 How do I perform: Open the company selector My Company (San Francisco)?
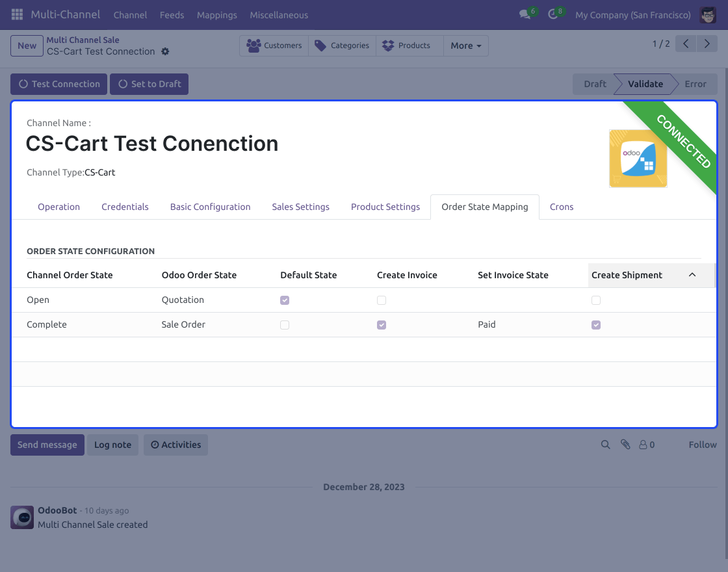[x=633, y=15]
